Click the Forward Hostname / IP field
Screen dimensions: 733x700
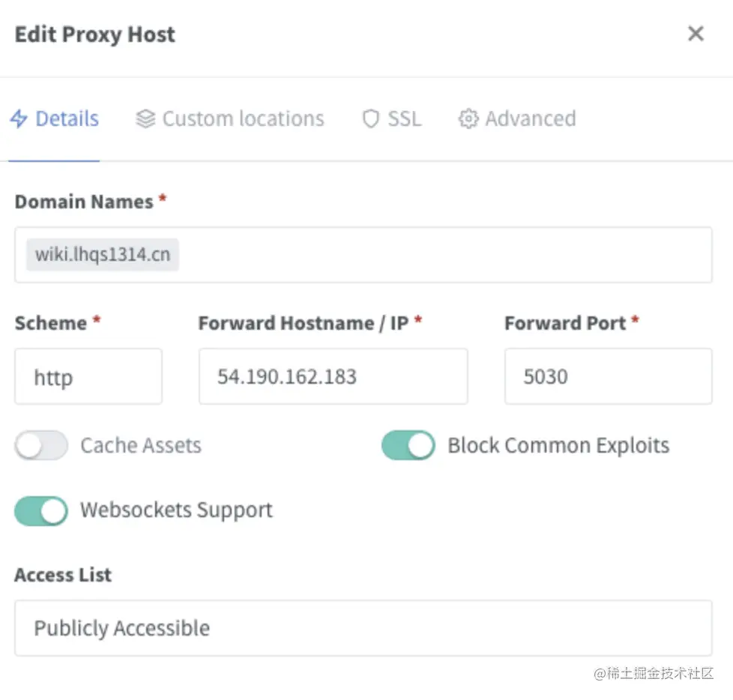333,376
